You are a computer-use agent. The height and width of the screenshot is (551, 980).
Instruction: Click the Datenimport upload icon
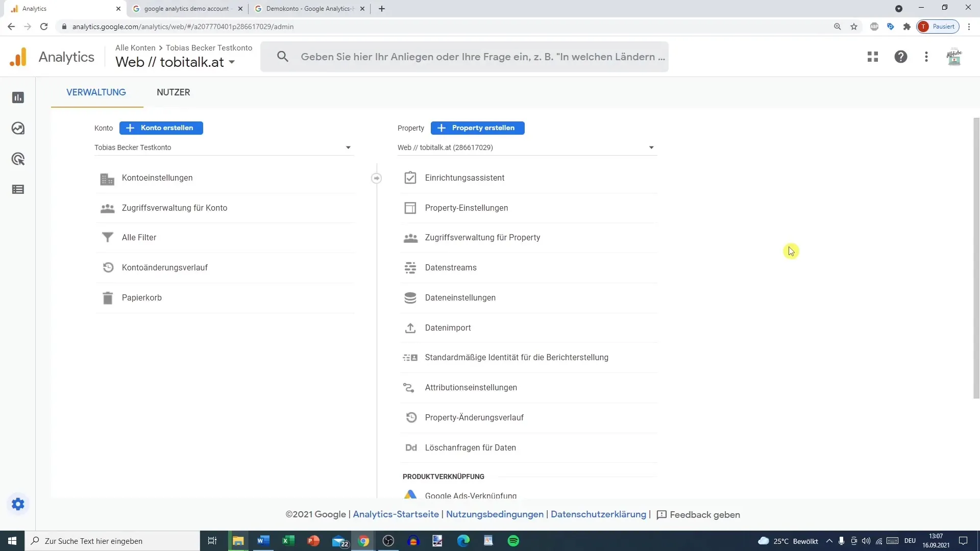(410, 328)
